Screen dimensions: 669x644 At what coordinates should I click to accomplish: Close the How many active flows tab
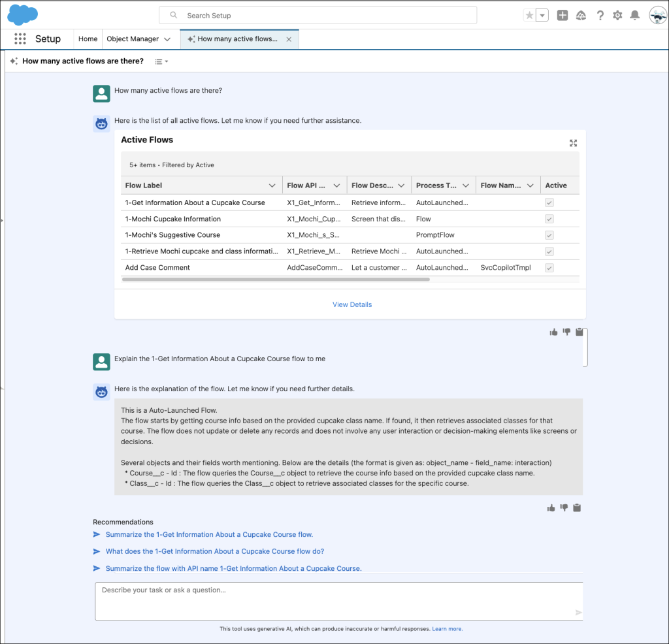(289, 39)
